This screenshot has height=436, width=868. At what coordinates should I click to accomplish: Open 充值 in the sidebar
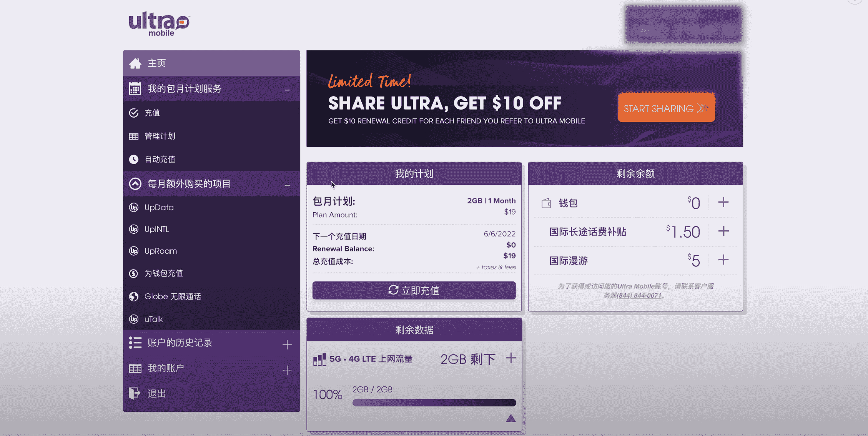211,113
